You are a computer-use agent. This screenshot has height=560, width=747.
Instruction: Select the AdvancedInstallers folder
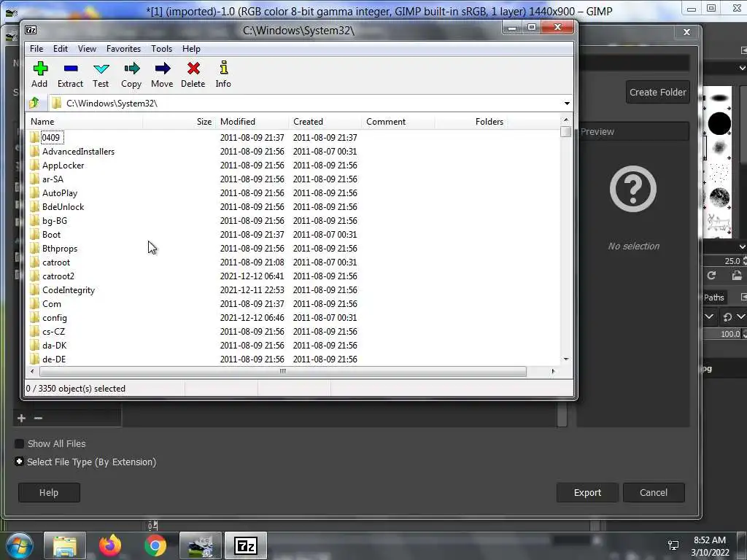click(78, 152)
